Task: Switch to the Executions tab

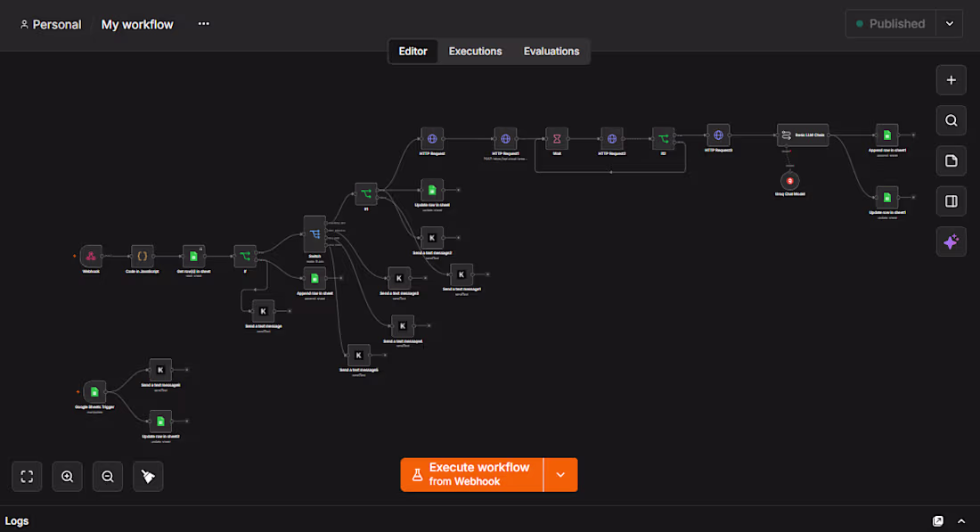Action: pos(475,52)
